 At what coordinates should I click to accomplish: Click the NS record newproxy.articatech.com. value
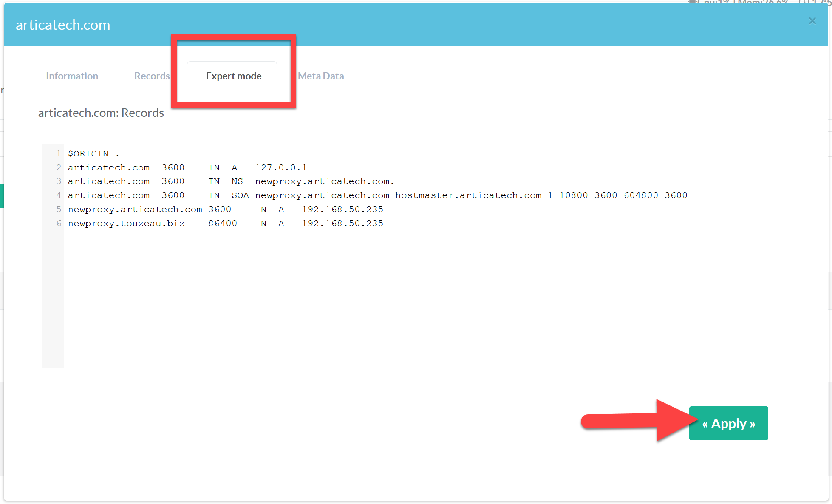(x=324, y=181)
